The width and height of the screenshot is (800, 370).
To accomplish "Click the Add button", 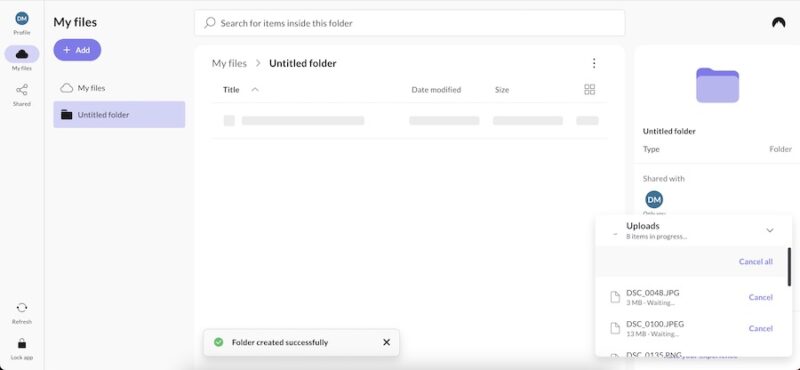I will pyautogui.click(x=77, y=50).
